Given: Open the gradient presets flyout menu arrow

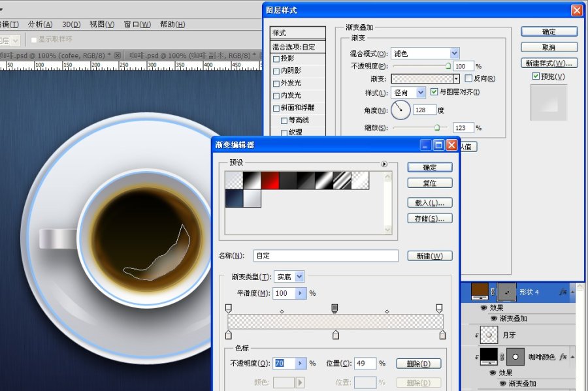Looking at the screenshot, I should 384,164.
